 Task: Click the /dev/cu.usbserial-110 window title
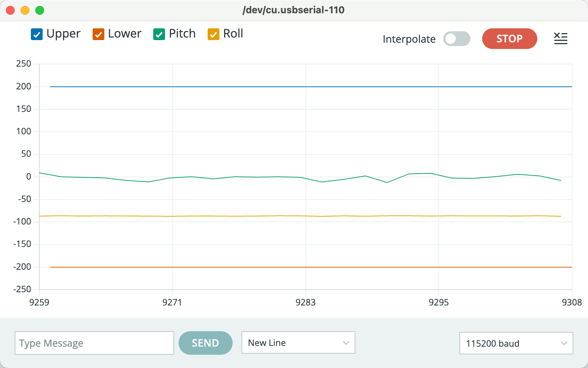[293, 10]
